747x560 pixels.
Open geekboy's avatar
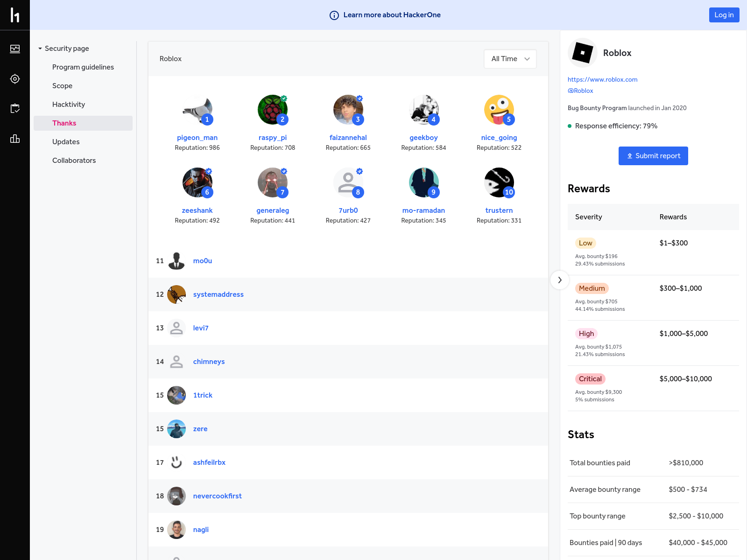pyautogui.click(x=424, y=110)
